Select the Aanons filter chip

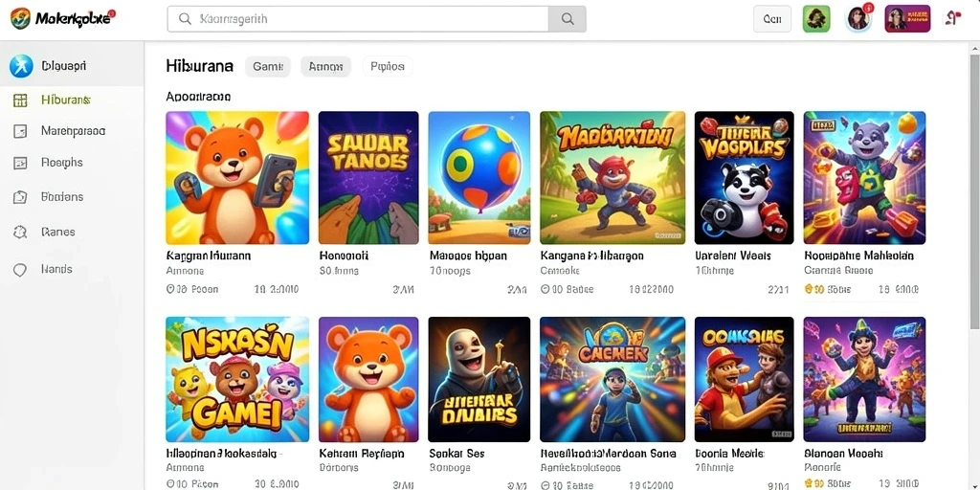click(x=325, y=66)
